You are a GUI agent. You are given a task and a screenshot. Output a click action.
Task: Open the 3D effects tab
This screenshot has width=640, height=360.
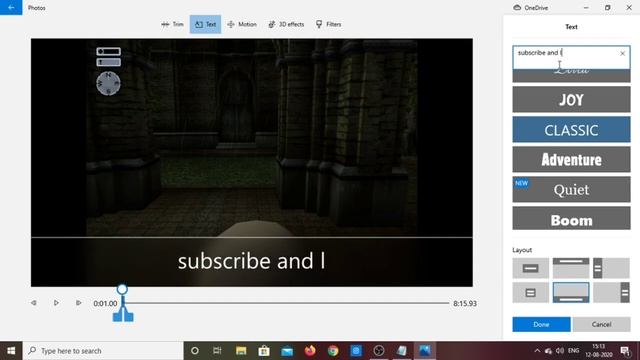coord(286,24)
